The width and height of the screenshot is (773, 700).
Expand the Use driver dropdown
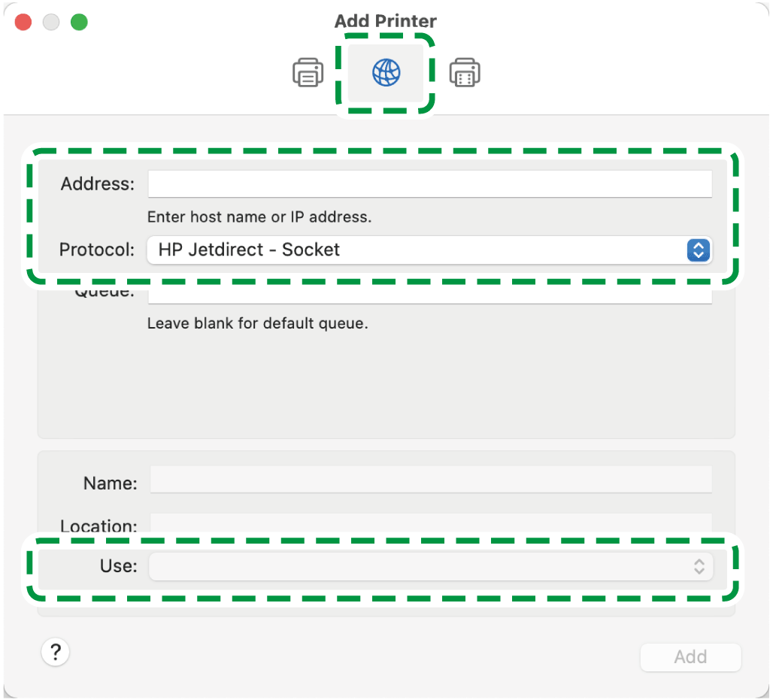(430, 567)
